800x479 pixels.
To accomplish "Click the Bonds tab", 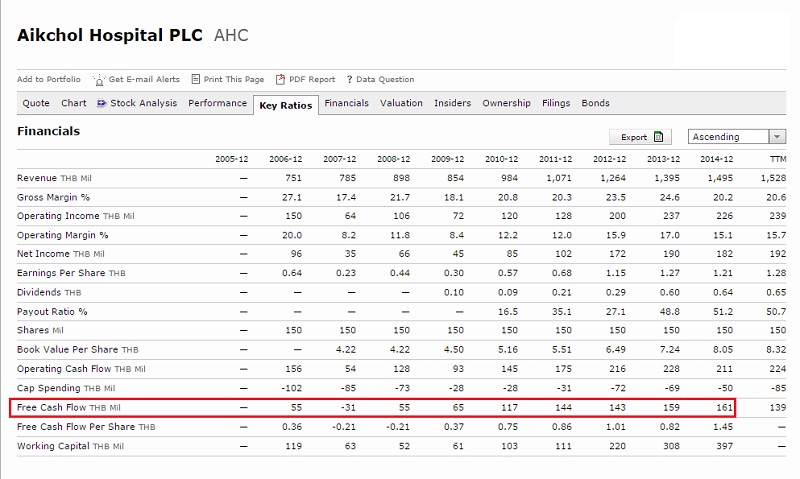I will (x=595, y=103).
